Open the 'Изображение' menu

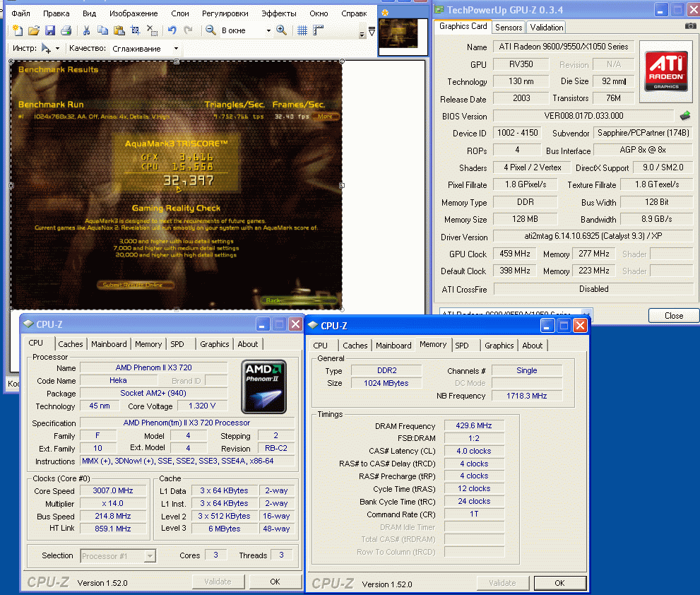pos(134,13)
